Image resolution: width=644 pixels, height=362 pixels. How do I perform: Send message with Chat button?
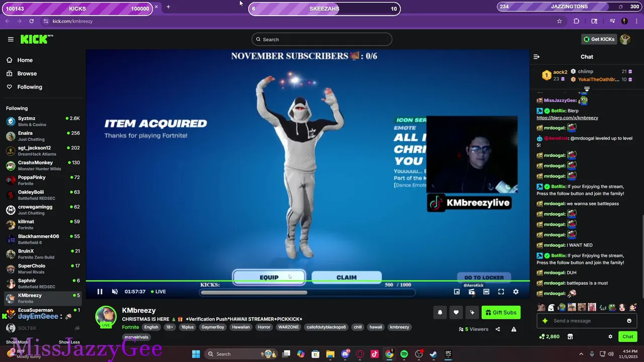coord(628,336)
